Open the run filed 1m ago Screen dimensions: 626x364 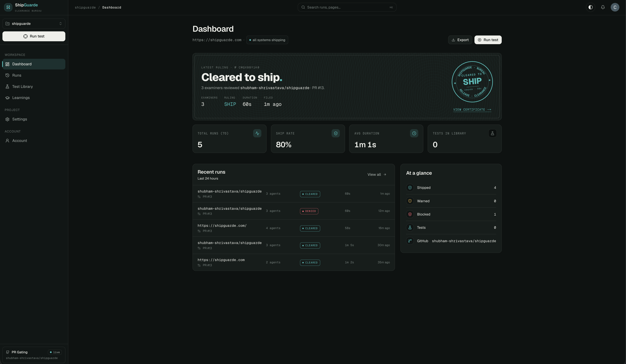tap(294, 194)
